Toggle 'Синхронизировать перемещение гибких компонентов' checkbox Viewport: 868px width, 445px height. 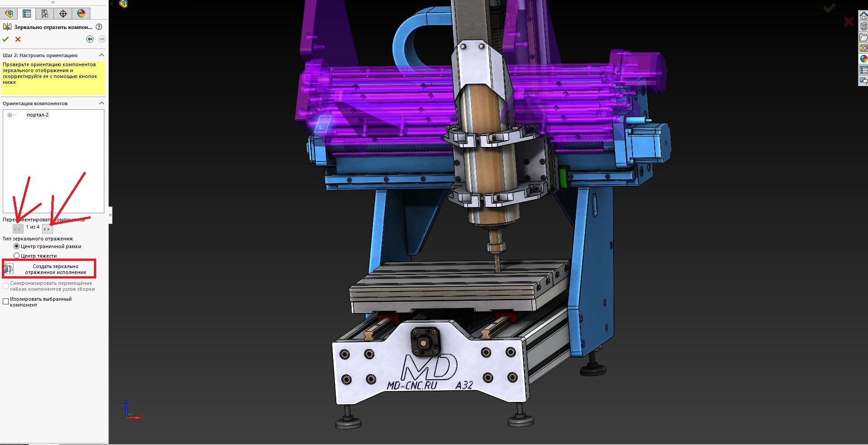(6, 286)
